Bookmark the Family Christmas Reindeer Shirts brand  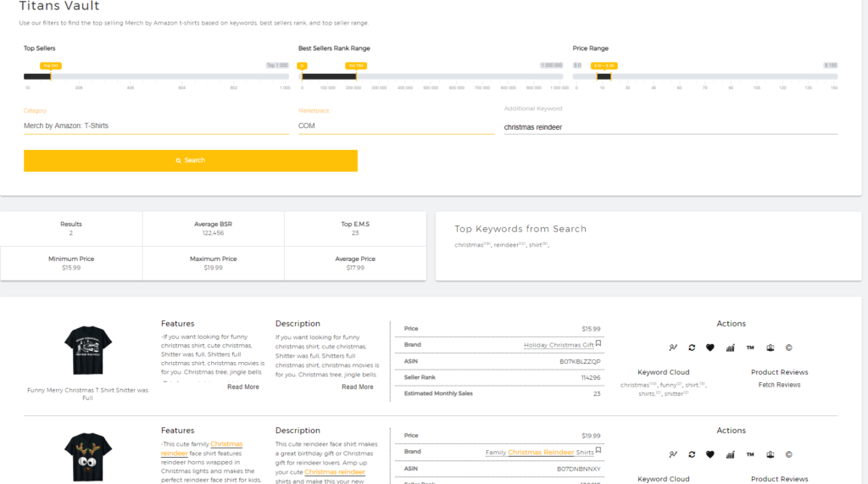tap(598, 451)
